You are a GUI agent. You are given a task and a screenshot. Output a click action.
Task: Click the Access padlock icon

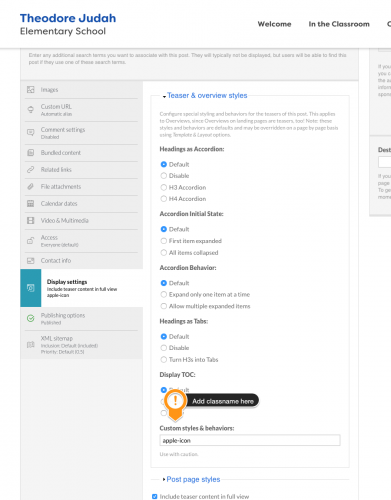pyautogui.click(x=31, y=241)
